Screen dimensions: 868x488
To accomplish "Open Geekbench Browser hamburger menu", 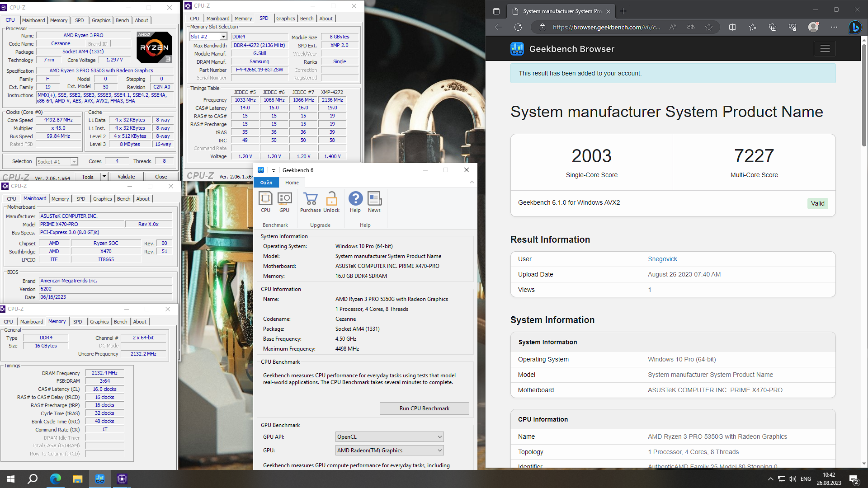I will click(825, 48).
